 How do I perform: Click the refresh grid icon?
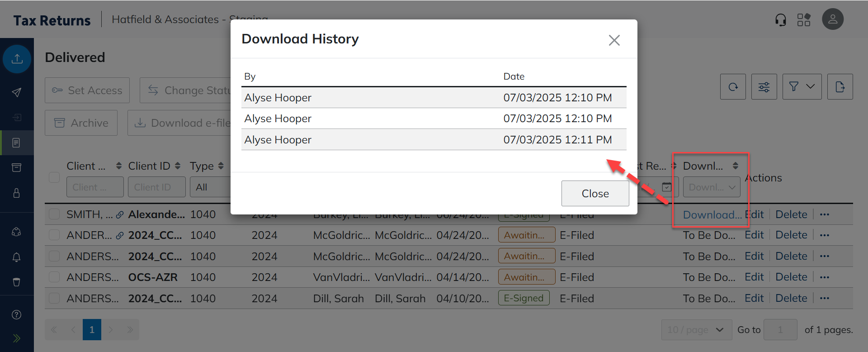[x=733, y=87]
